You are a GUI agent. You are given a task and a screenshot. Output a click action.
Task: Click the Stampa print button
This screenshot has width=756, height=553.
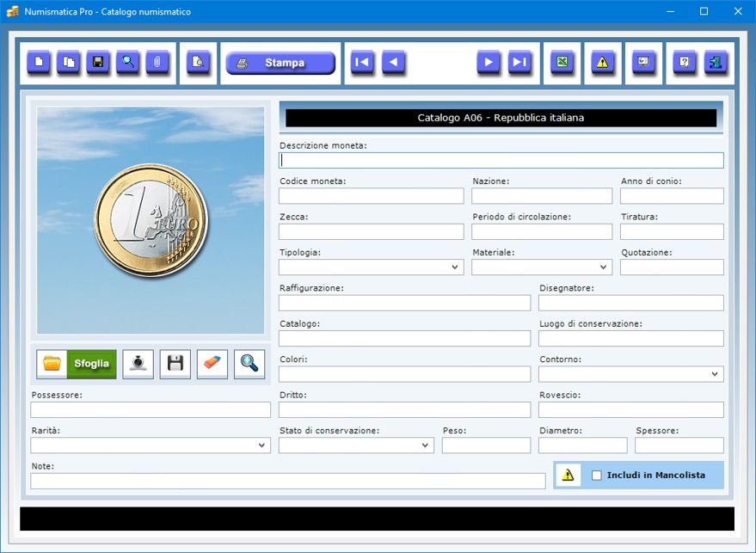[x=280, y=63]
